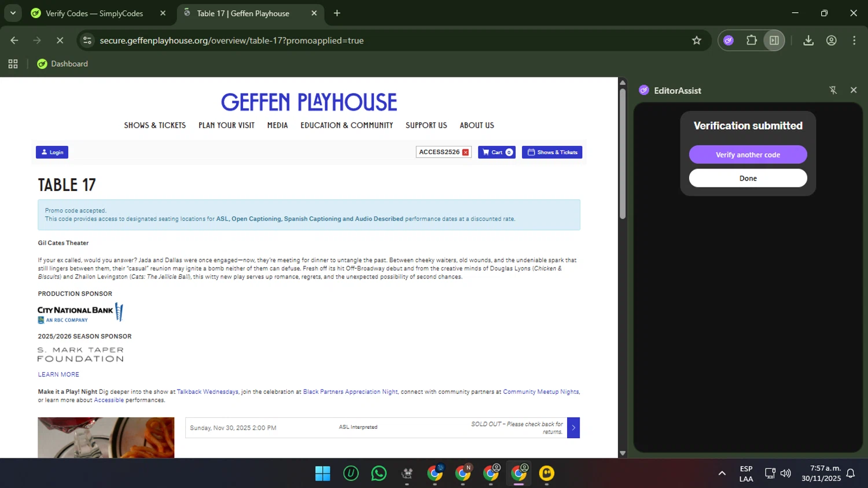Open the Talkback Wednesdays link

[x=207, y=392]
